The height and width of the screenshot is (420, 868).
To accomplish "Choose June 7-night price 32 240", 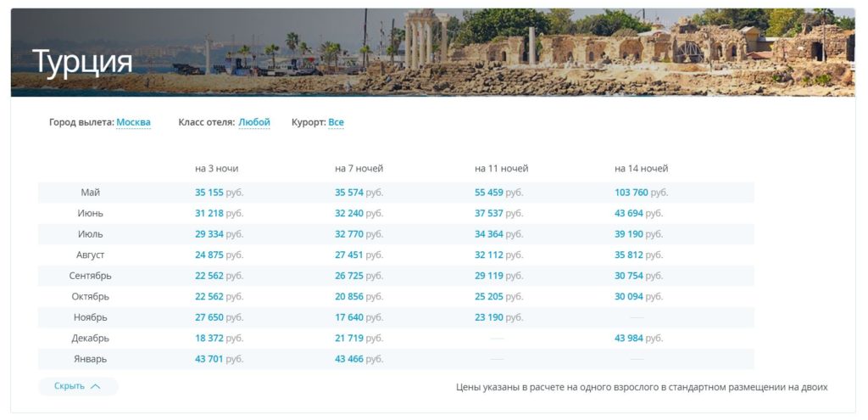I will (349, 213).
